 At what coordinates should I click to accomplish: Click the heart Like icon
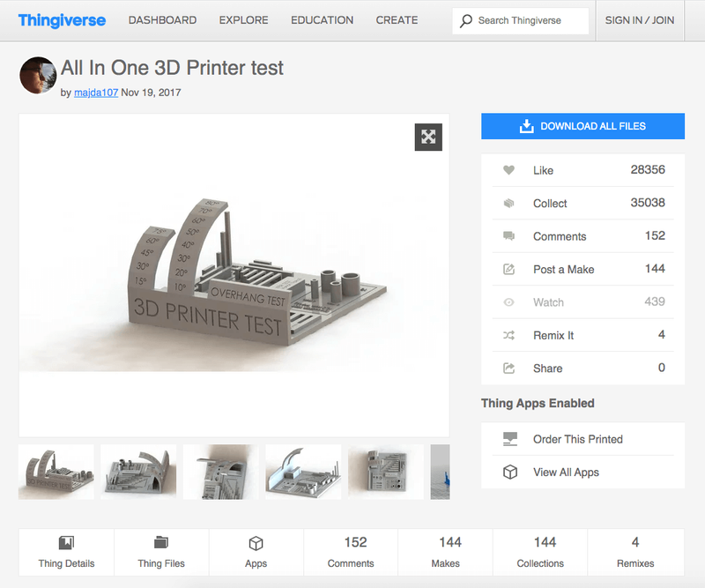click(x=508, y=170)
